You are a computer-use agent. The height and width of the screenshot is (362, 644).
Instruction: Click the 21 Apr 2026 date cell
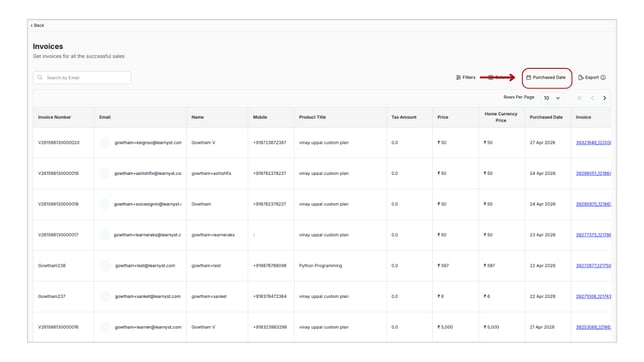click(x=542, y=327)
